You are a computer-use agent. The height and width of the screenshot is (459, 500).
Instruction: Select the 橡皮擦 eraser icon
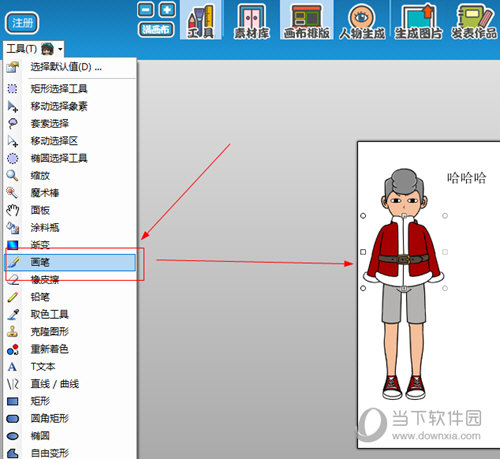pos(13,280)
